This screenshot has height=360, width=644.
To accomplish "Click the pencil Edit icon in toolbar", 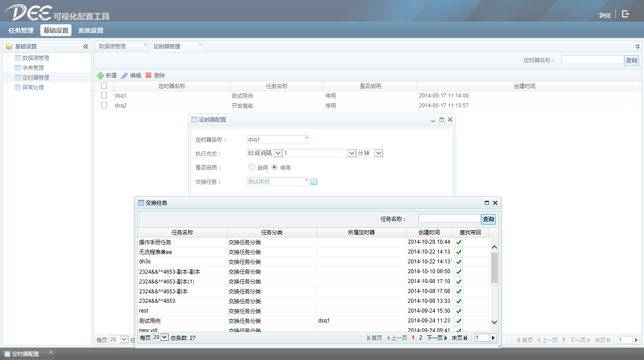I will [125, 76].
